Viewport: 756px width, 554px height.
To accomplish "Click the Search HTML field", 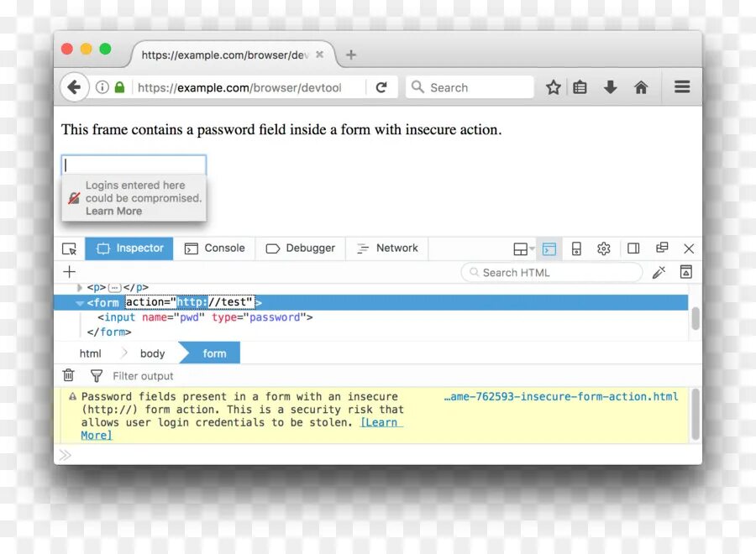I will pyautogui.click(x=552, y=273).
